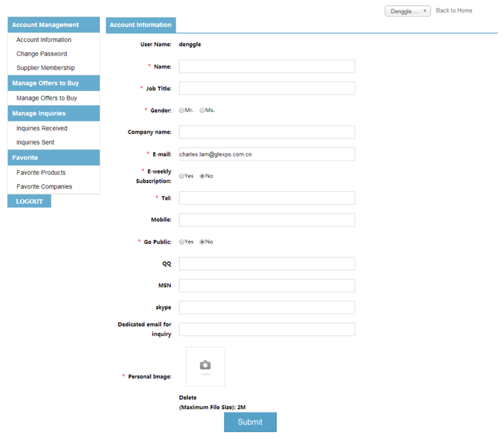Click into the Tel field
The width and height of the screenshot is (504, 439).
(x=267, y=198)
